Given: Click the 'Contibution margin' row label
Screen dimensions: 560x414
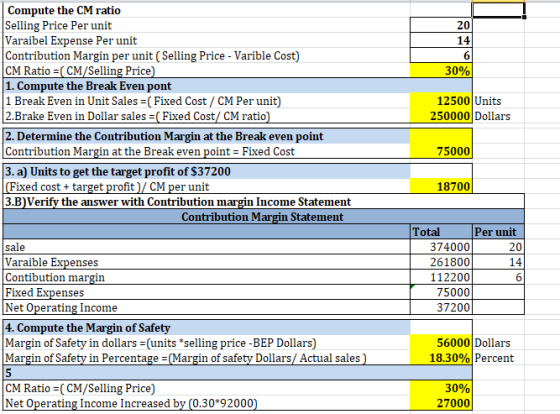Looking at the screenshot, I should pos(55,278).
